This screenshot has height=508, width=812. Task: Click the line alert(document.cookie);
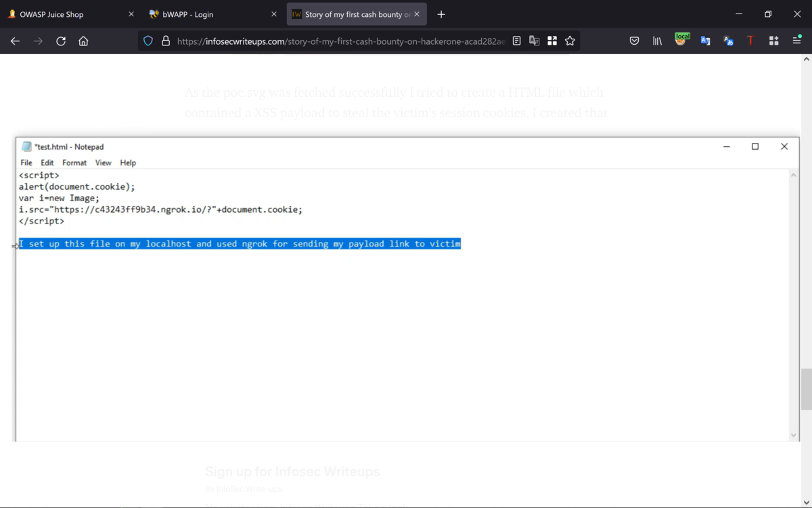[x=77, y=186]
